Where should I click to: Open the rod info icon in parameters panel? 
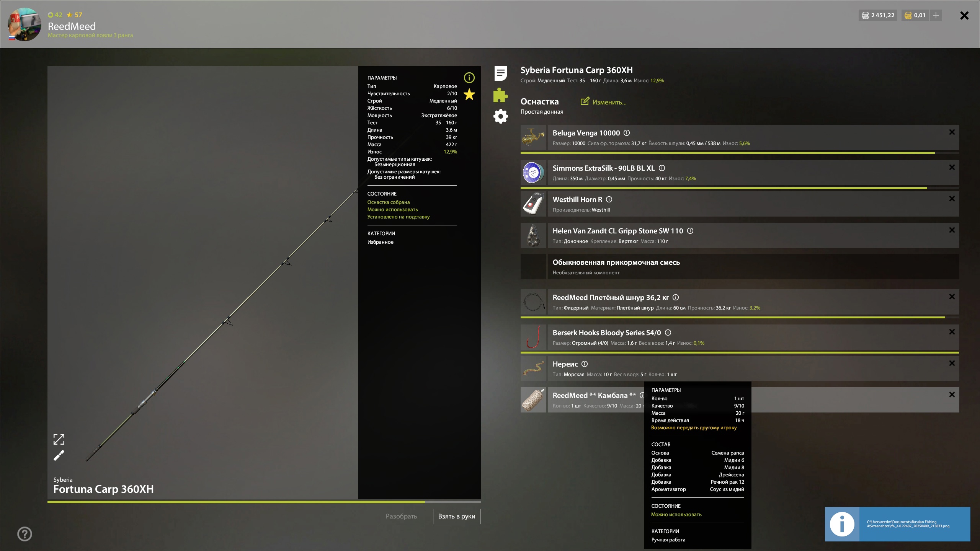(x=469, y=78)
